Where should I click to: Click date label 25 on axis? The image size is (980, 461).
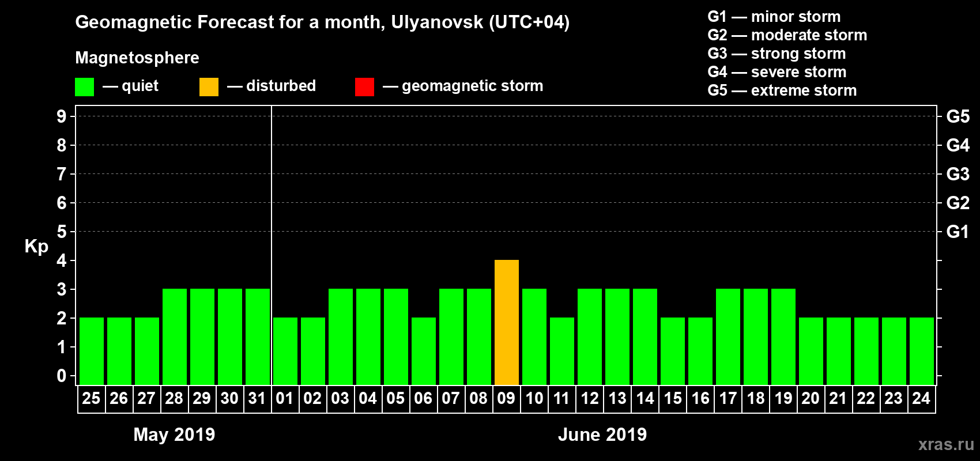click(x=91, y=398)
